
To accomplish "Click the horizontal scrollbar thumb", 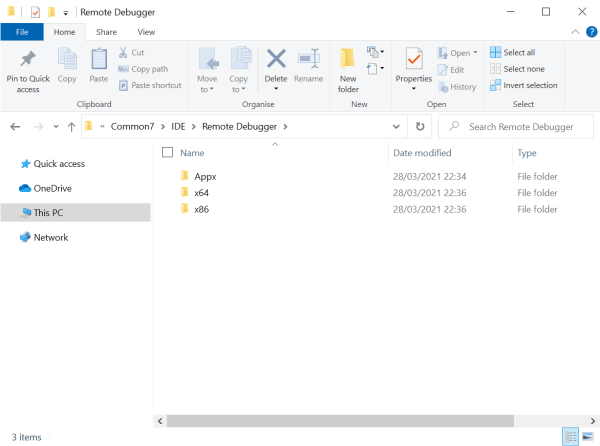I will coord(340,421).
